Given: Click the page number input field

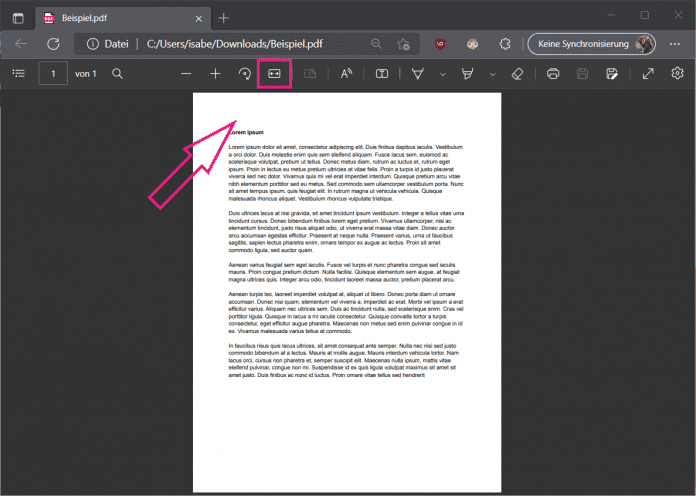Looking at the screenshot, I should (53, 74).
